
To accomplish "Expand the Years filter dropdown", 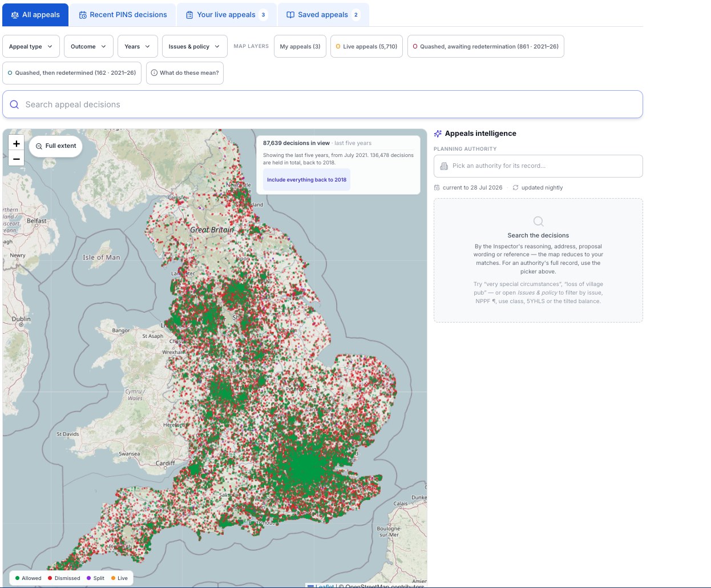I will 138,46.
